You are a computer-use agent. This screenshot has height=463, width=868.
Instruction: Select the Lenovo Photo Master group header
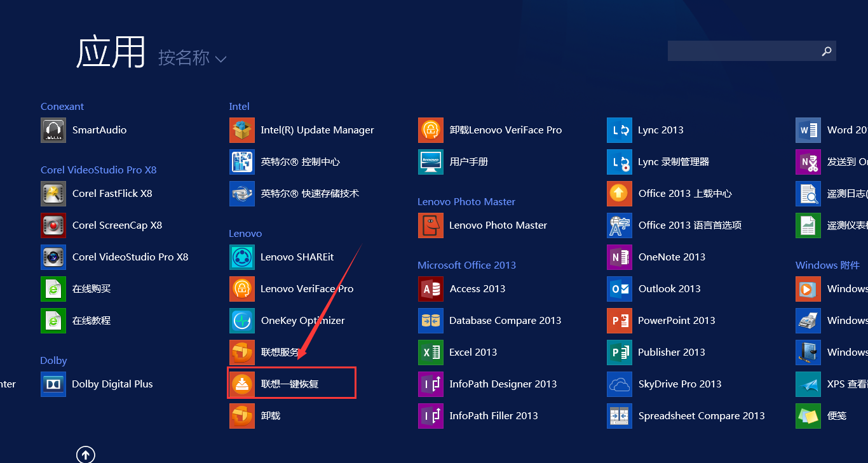pos(466,202)
